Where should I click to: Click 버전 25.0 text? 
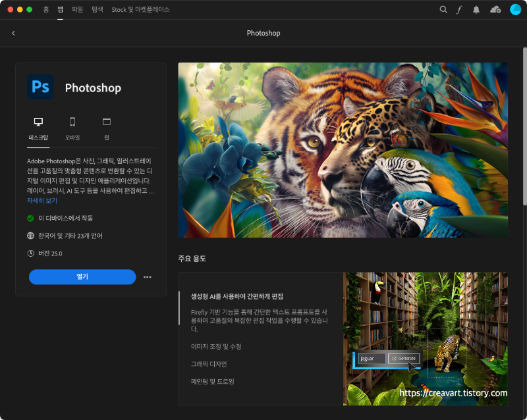coord(50,253)
